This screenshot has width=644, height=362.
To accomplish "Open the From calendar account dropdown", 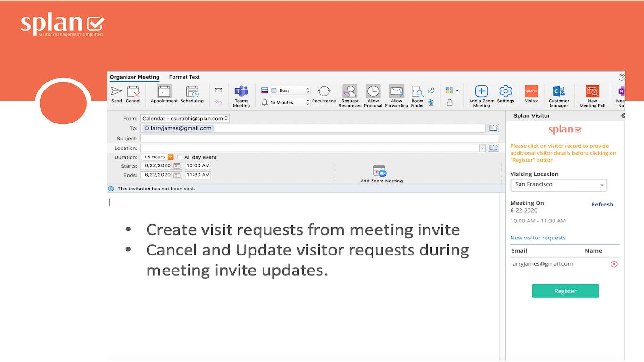I will pyautogui.click(x=185, y=118).
